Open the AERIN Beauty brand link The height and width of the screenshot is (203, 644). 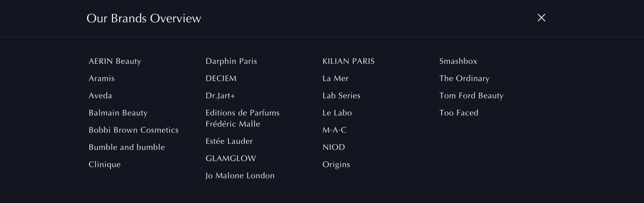click(x=115, y=61)
